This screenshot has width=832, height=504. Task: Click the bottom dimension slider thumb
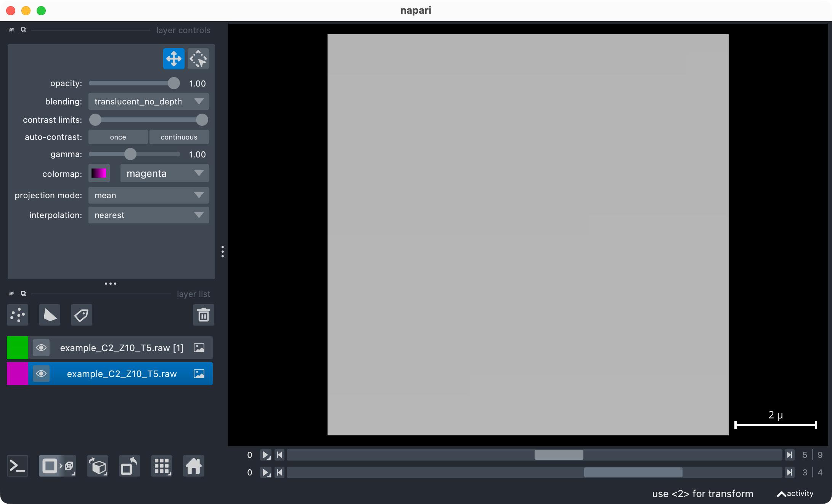pos(633,472)
